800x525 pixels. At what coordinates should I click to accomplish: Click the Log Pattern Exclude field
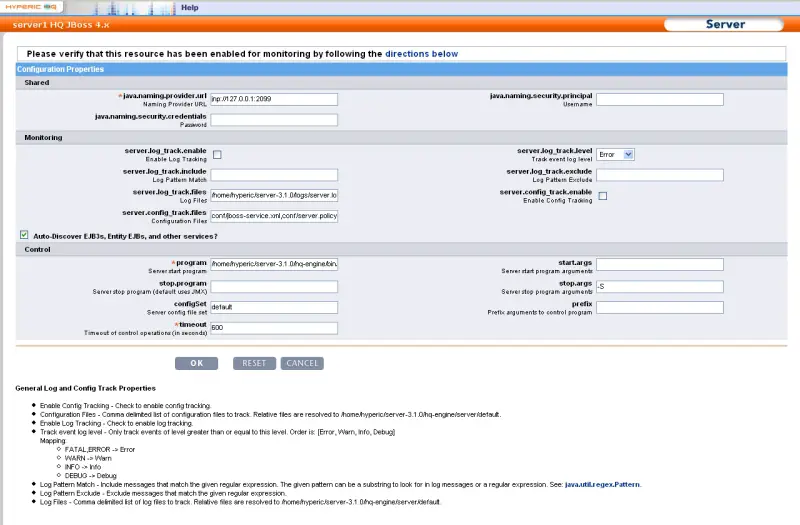tap(660, 175)
